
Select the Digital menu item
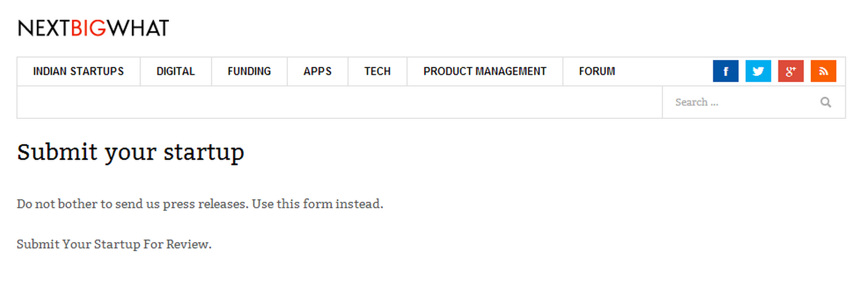176,72
